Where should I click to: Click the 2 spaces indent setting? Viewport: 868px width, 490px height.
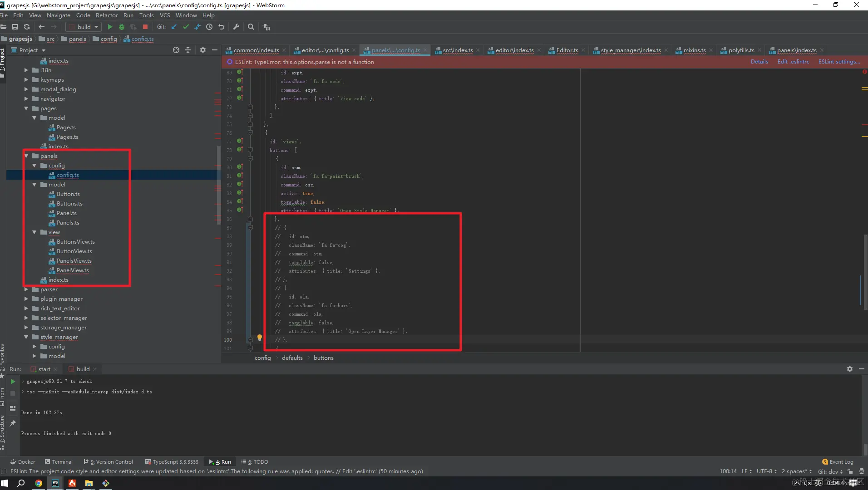[x=797, y=471]
